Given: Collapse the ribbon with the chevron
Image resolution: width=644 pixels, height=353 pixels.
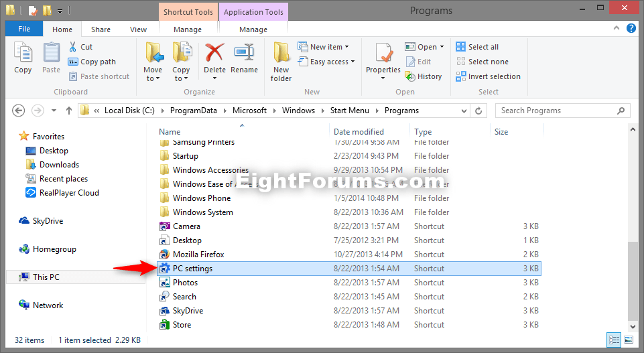Looking at the screenshot, I should pos(616,28).
